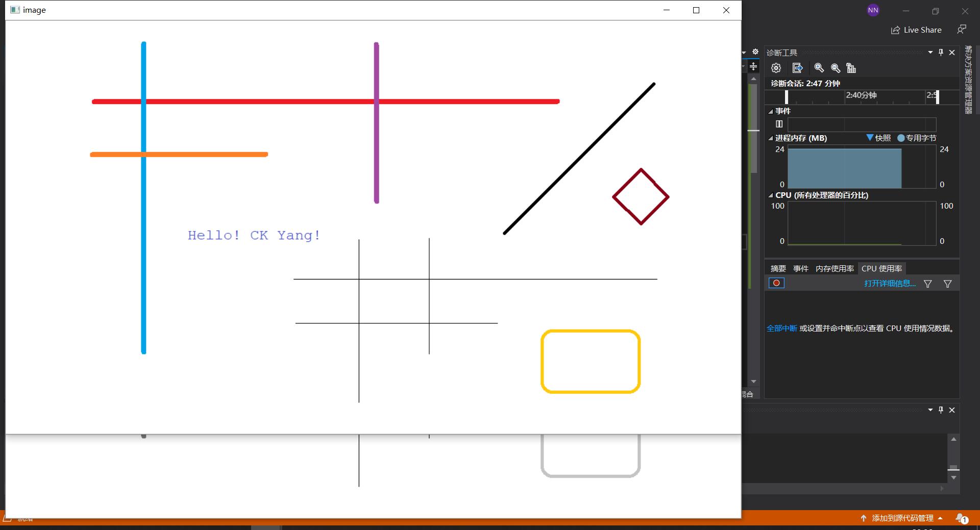Pin the lower output panel
Image resolution: width=980 pixels, height=530 pixels.
pyautogui.click(x=941, y=410)
